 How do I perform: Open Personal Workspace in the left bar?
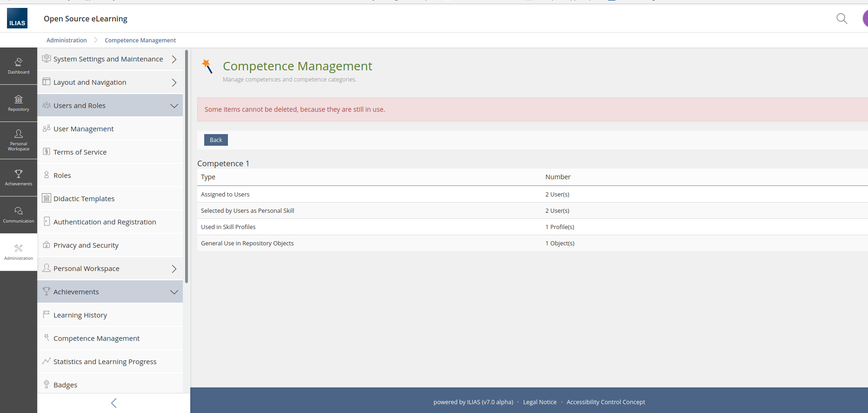click(19, 140)
